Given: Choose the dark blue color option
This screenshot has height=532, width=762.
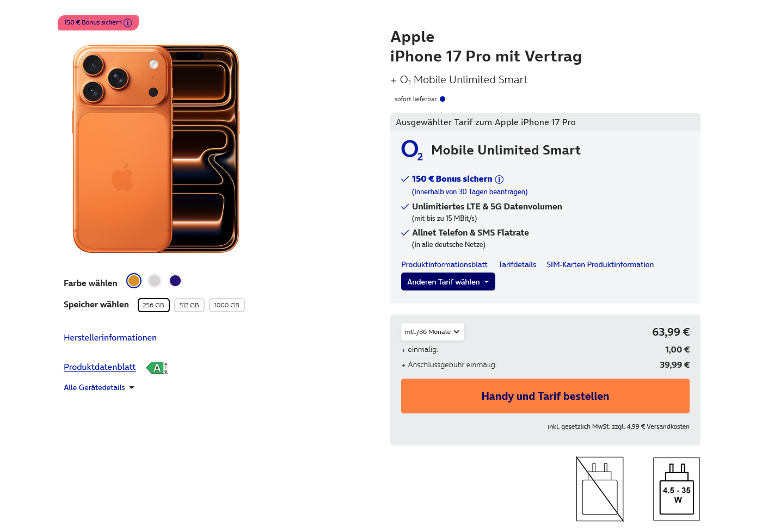Looking at the screenshot, I should tap(175, 281).
